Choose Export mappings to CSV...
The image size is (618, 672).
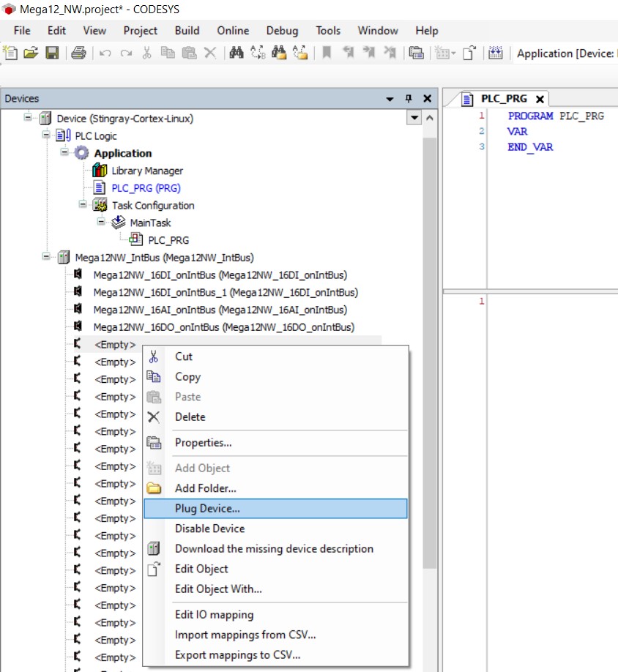tap(237, 655)
